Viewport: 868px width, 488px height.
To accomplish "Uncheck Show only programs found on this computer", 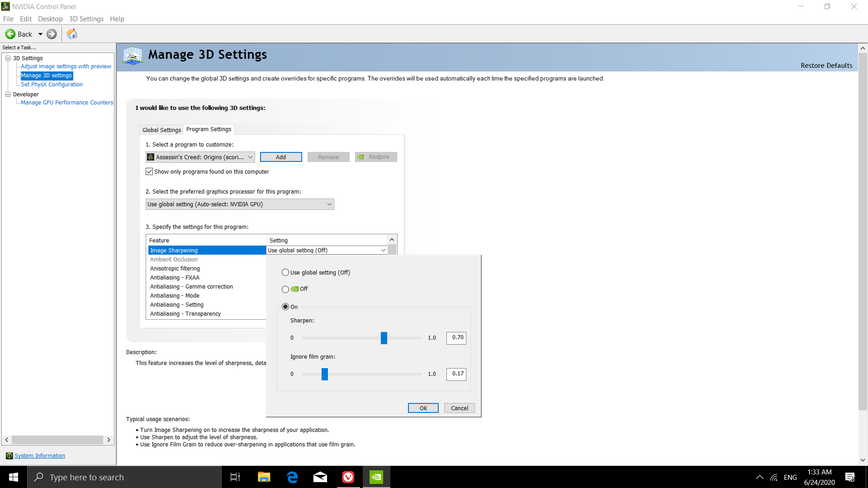I will click(x=149, y=171).
